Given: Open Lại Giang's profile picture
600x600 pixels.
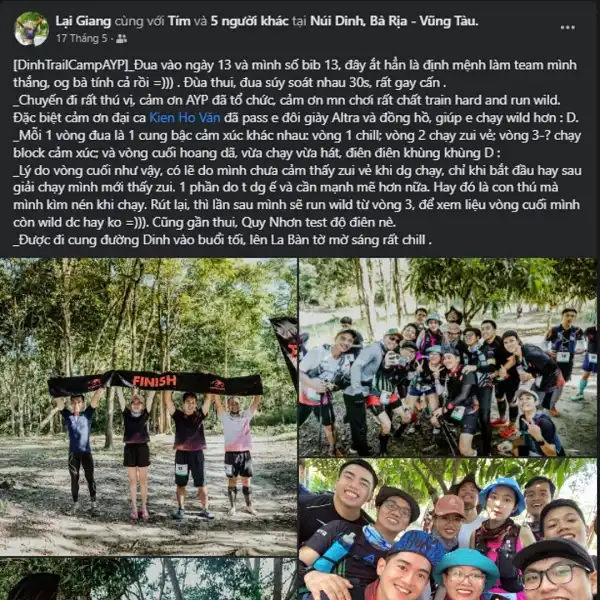Looking at the screenshot, I should pyautogui.click(x=31, y=29).
